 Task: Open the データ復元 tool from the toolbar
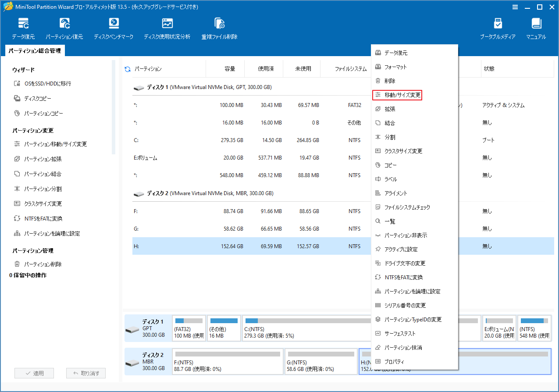pos(23,27)
